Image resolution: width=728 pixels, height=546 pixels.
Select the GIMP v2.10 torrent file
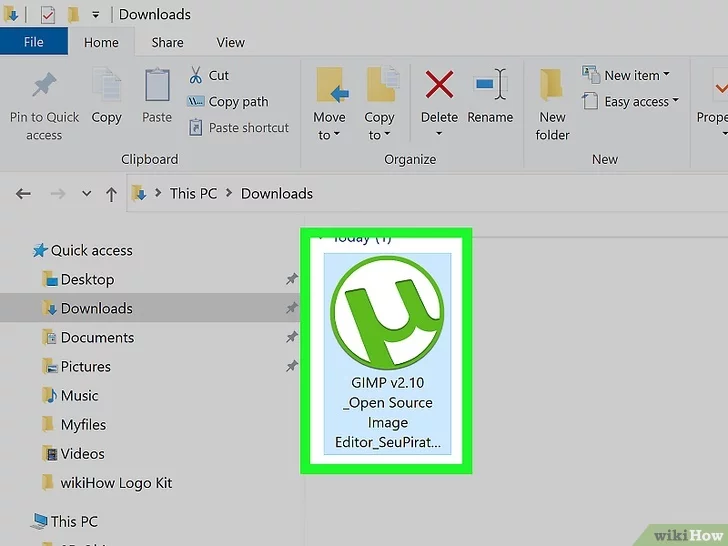tap(387, 353)
